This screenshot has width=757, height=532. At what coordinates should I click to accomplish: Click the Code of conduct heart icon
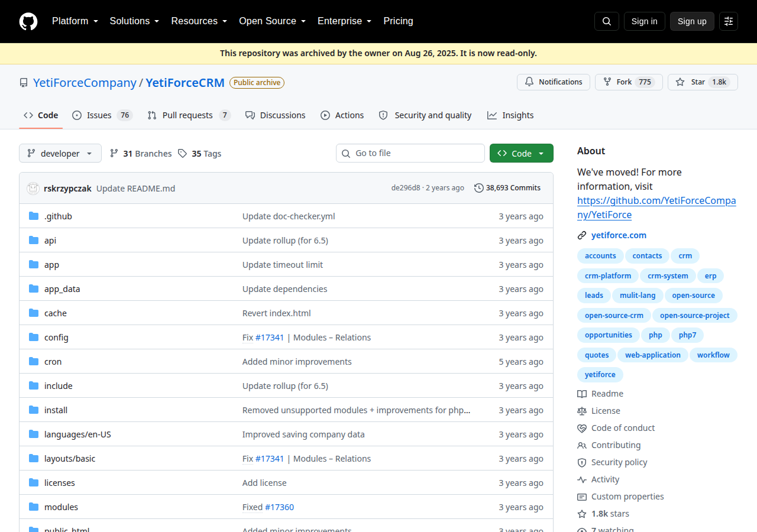[582, 428]
